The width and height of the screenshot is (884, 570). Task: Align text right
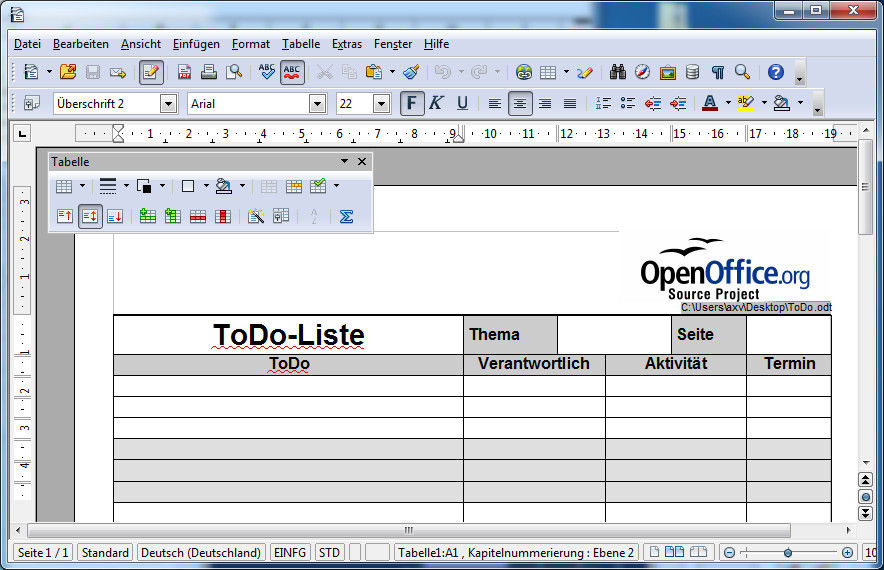545,104
